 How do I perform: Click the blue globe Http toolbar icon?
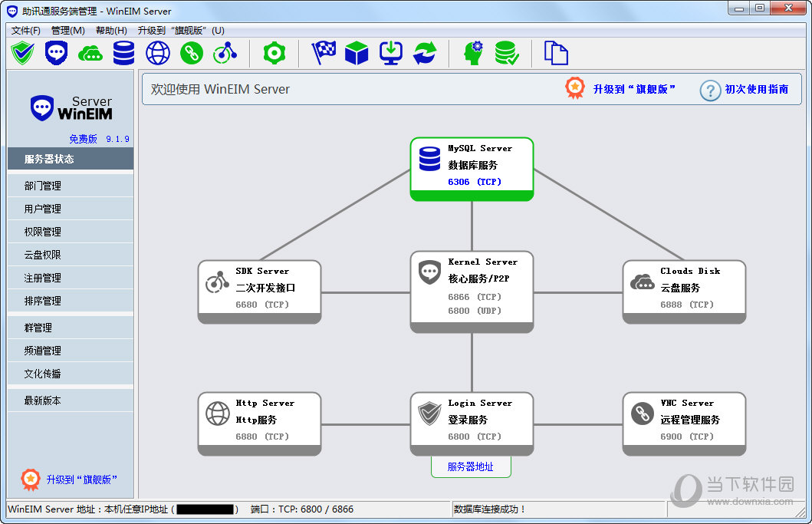pyautogui.click(x=158, y=53)
